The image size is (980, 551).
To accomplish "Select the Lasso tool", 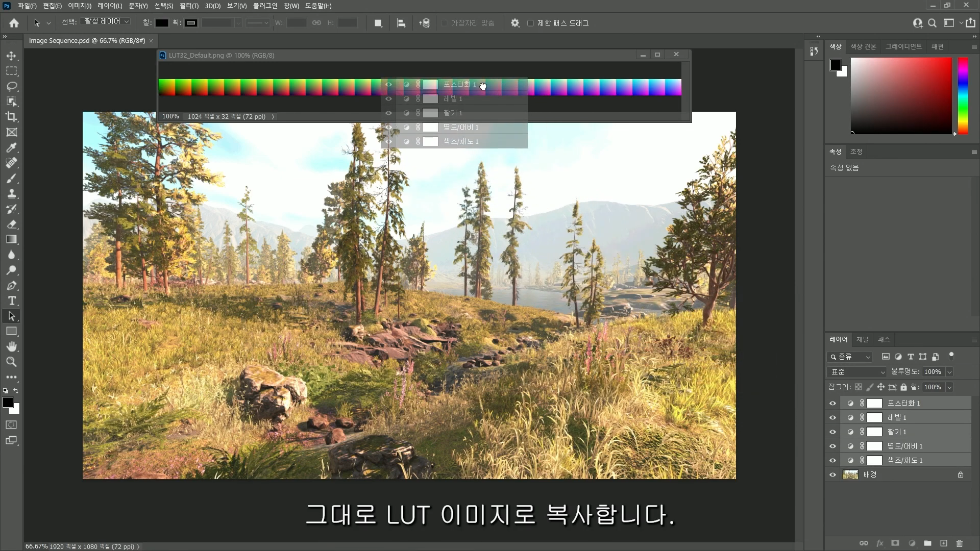I will coord(11,86).
